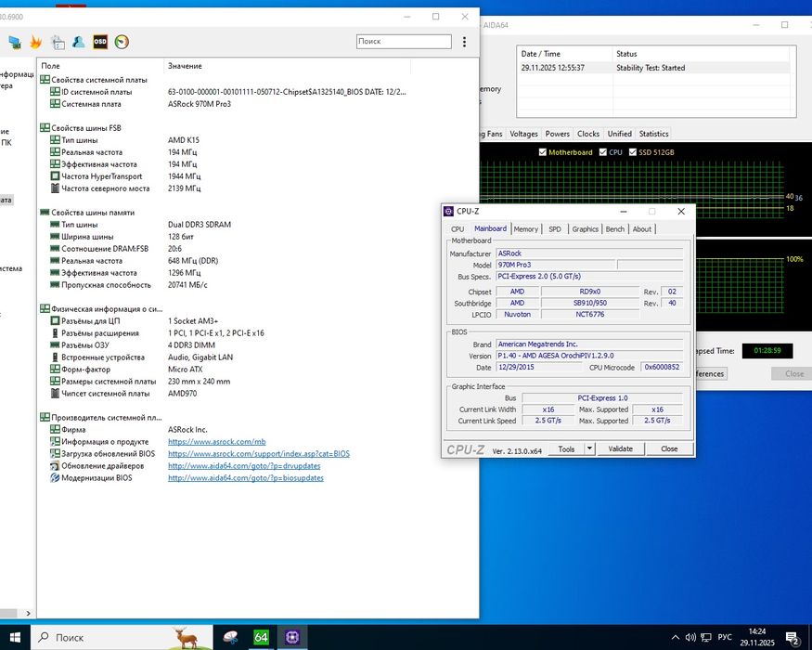Toggle the SSD 512GB checkbox
Image resolution: width=812 pixels, height=650 pixels.
pos(633,152)
